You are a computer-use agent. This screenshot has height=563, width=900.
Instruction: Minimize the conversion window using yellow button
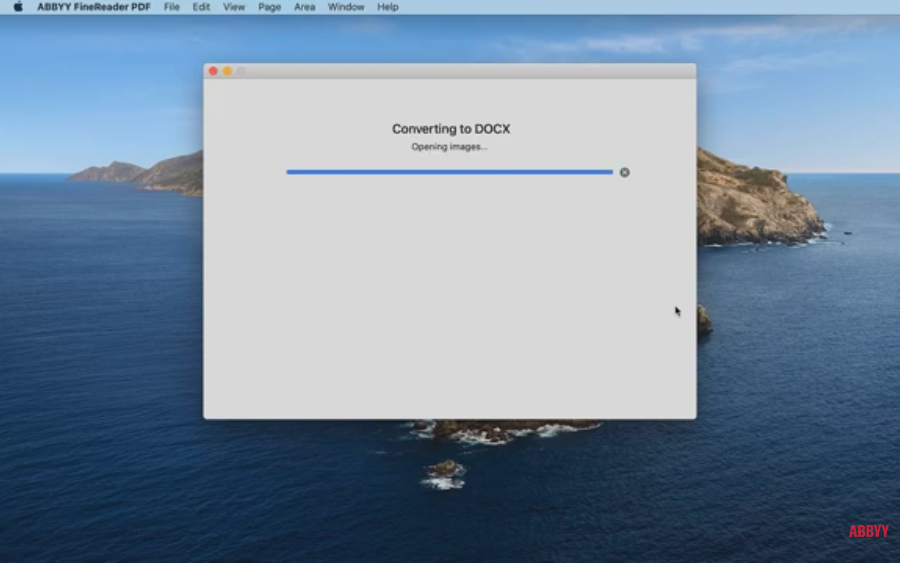click(227, 71)
